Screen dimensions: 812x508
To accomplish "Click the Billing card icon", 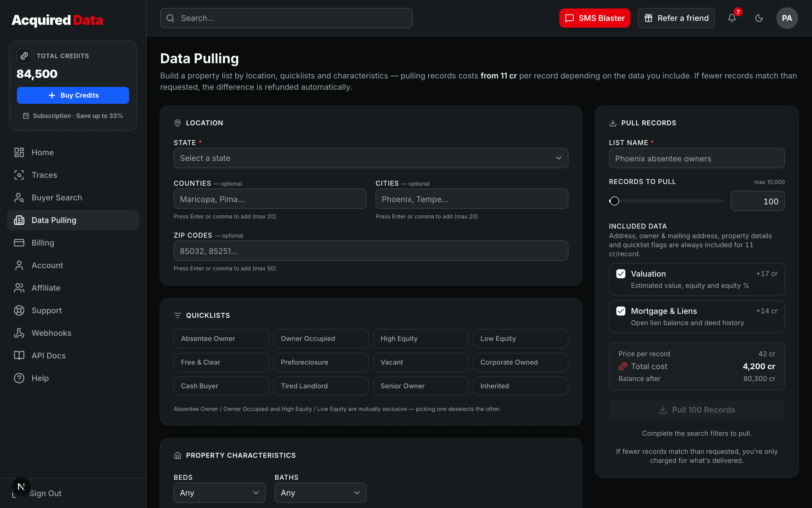I will tap(19, 243).
